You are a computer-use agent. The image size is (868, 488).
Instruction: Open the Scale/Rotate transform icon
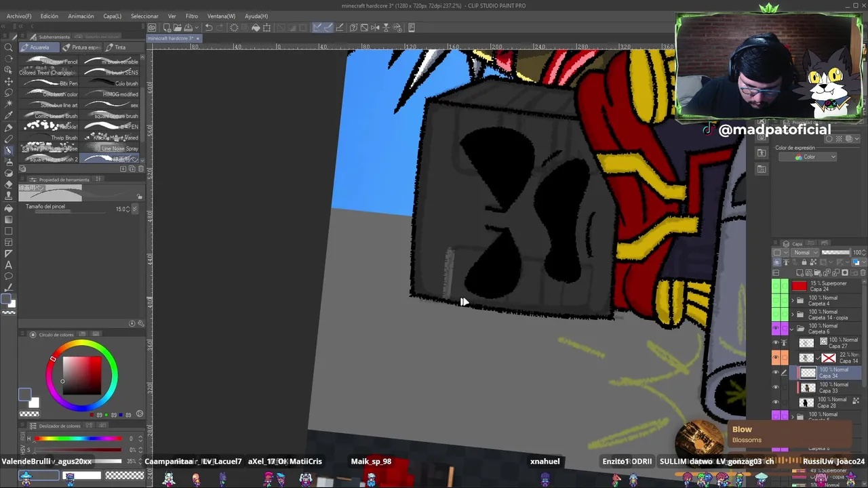tap(267, 28)
